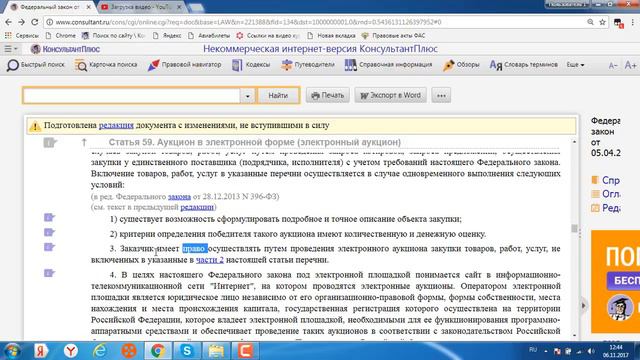Open Правовые акты ФАС bookmark
Viewport: 640px width, 360px height.
point(393,36)
